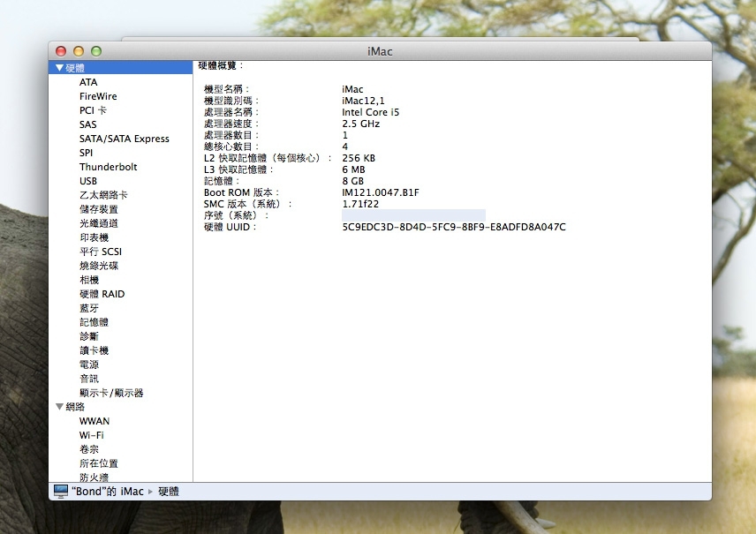Click the 處理器速度 label
This screenshot has width=756, height=534.
[x=231, y=124]
